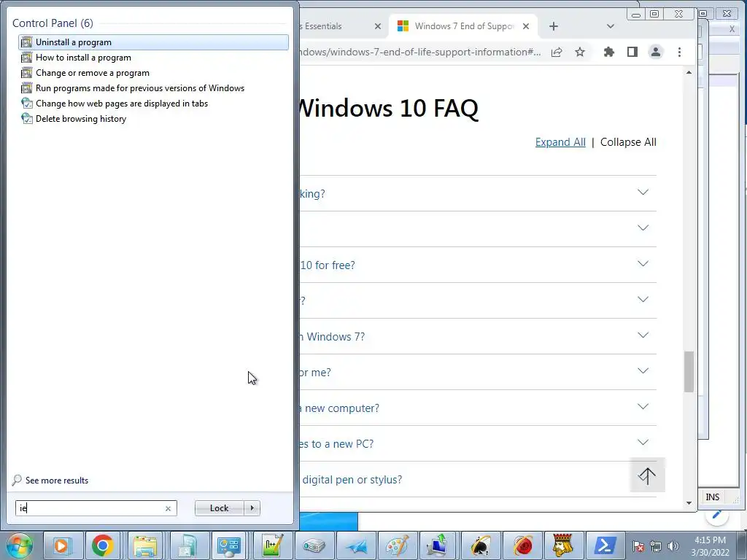Open Windows Media Player from taskbar
Screen dimensions: 747x560
click(61, 545)
